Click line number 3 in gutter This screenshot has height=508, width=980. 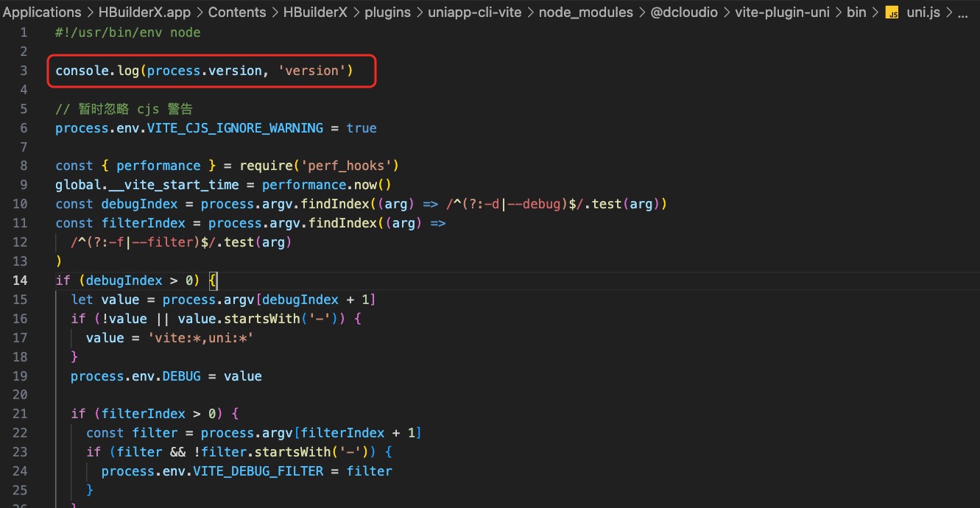(x=24, y=71)
